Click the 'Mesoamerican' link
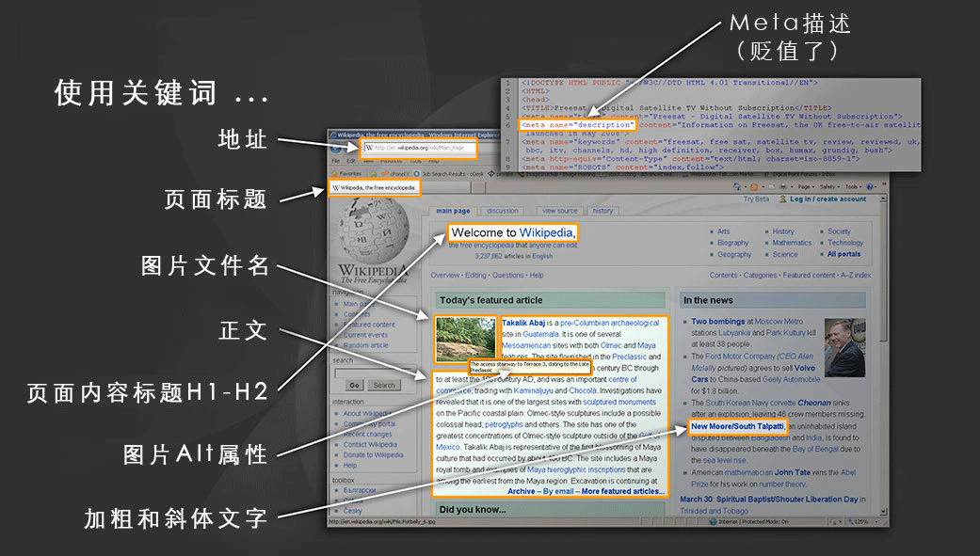The height and width of the screenshot is (556, 980). click(526, 345)
